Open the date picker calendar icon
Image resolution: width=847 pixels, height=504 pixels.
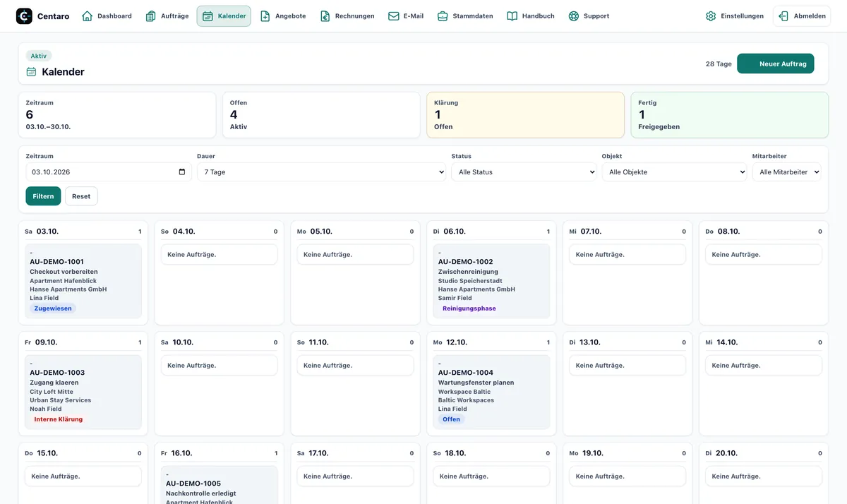click(x=182, y=172)
